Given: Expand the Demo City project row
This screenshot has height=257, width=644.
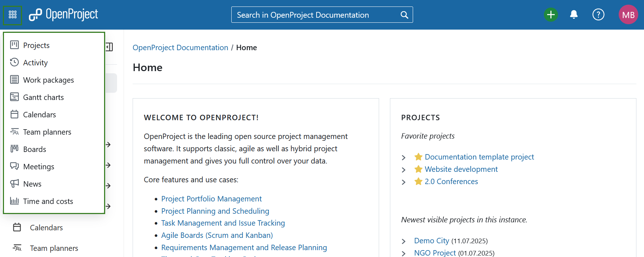Looking at the screenshot, I should (404, 241).
